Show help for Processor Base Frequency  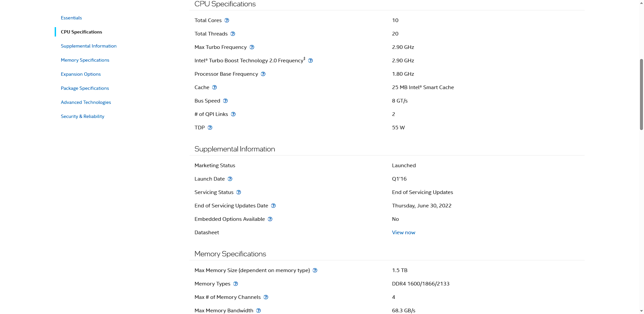pos(263,74)
